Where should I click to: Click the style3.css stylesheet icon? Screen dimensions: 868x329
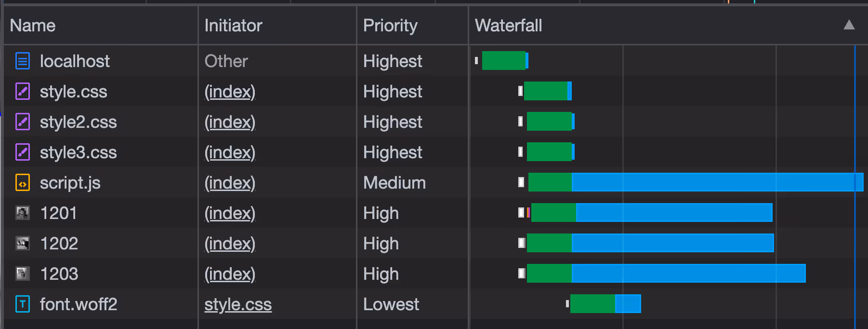tap(23, 152)
